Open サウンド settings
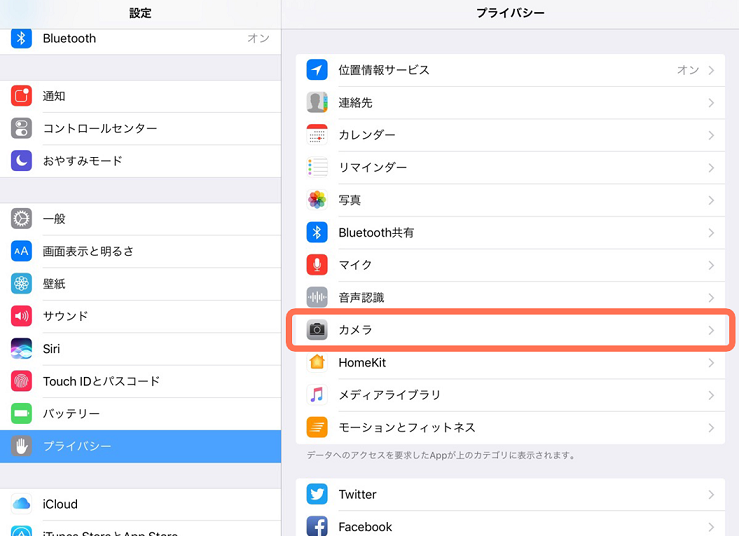 (x=140, y=316)
